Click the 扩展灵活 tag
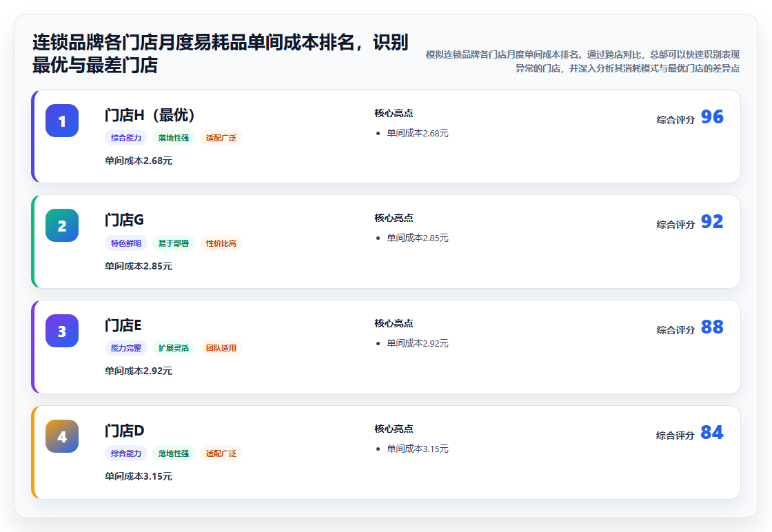772x532 pixels. point(174,348)
